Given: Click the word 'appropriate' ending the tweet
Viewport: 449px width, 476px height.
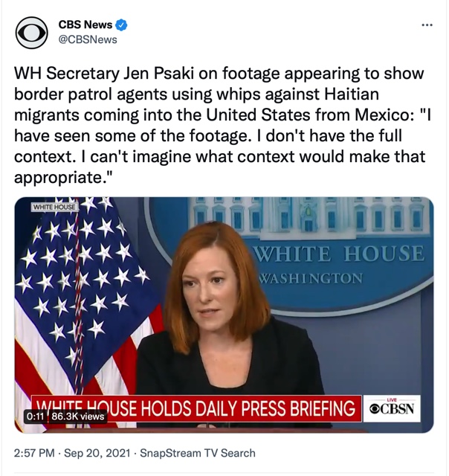Looking at the screenshot, I should tap(59, 177).
